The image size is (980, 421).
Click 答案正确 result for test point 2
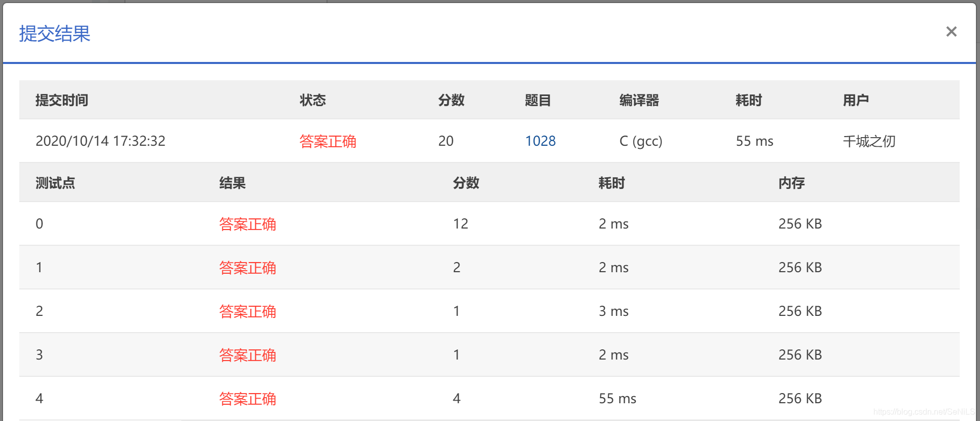[247, 311]
